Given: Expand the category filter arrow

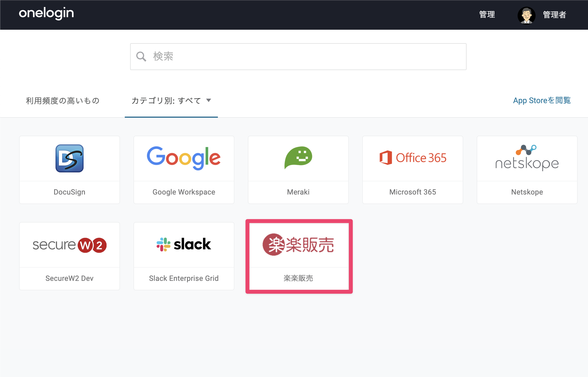Looking at the screenshot, I should point(209,100).
